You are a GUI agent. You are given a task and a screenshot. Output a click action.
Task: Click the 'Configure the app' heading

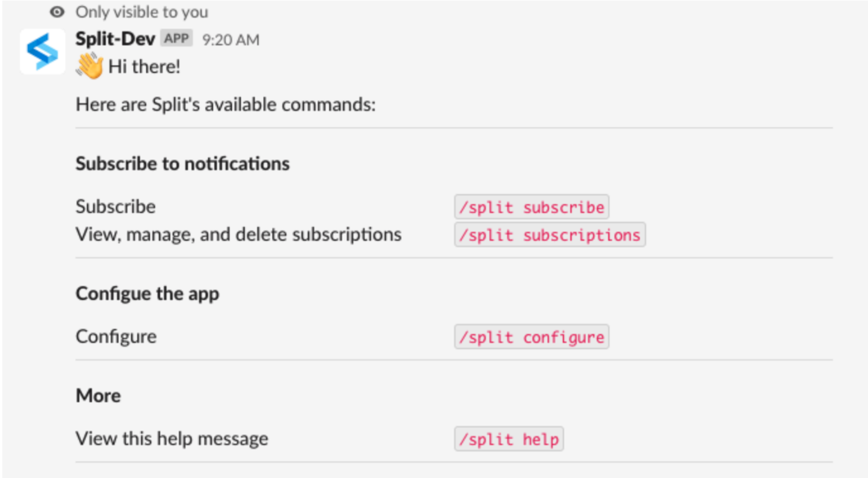[147, 293]
